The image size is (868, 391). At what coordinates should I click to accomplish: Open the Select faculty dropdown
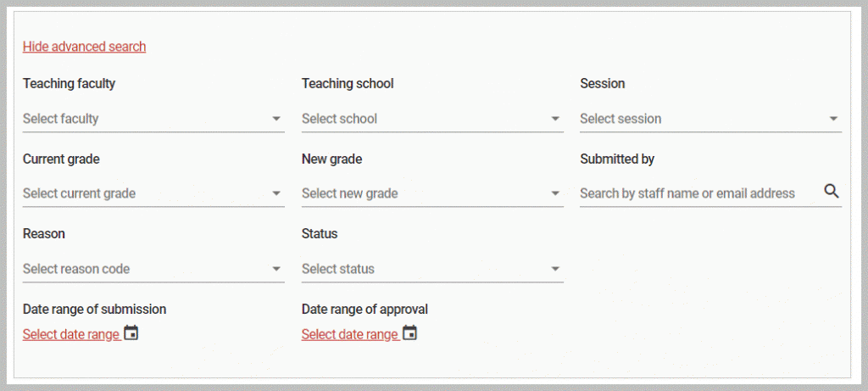pos(153,119)
